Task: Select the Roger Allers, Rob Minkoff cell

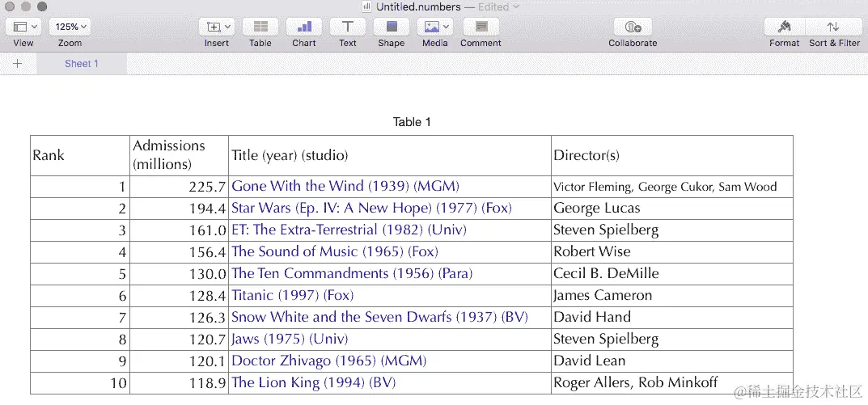Action: tap(672, 383)
